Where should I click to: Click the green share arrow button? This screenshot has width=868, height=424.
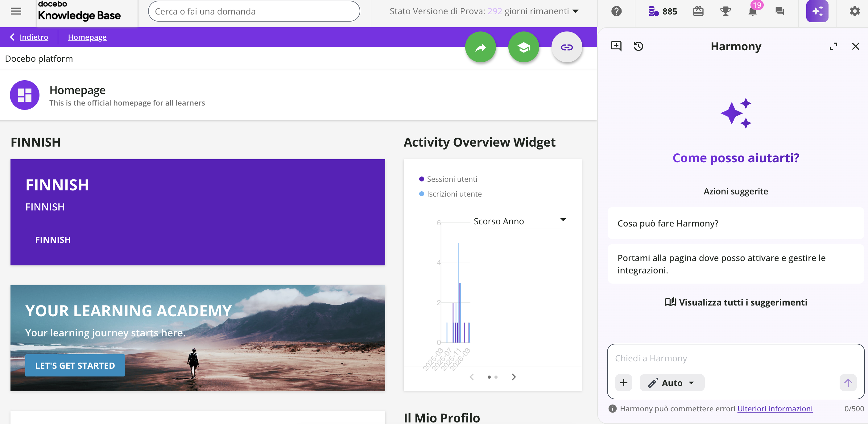point(480,47)
